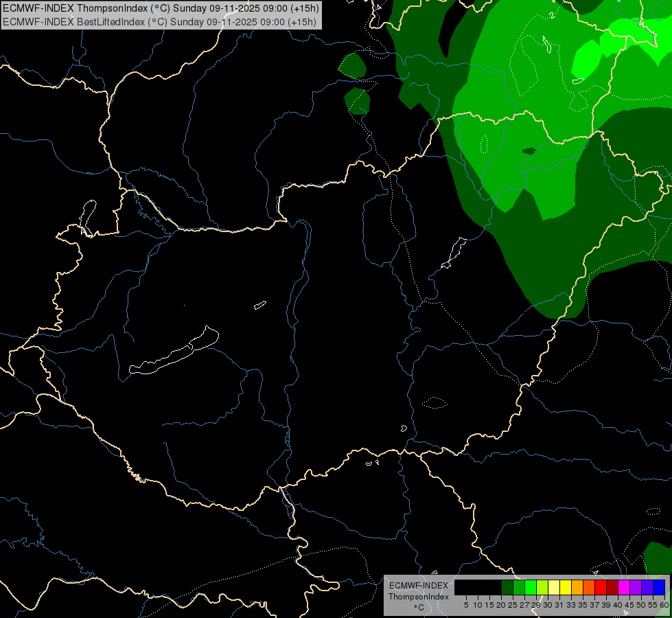Click the legend scale value 31
672x618 pixels.
[559, 605]
